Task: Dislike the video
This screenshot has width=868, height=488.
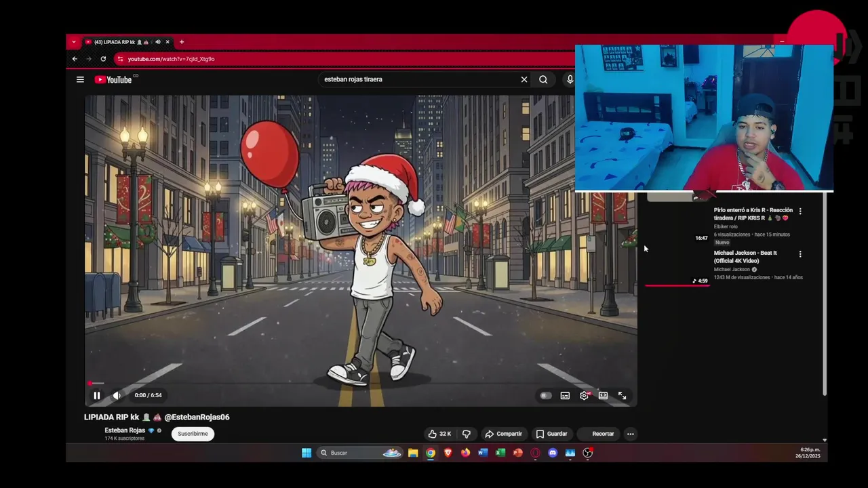Action: [467, 434]
